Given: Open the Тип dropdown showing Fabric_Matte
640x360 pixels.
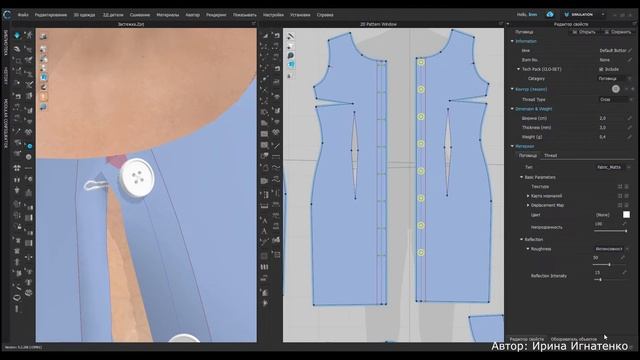Looking at the screenshot, I should [614, 167].
